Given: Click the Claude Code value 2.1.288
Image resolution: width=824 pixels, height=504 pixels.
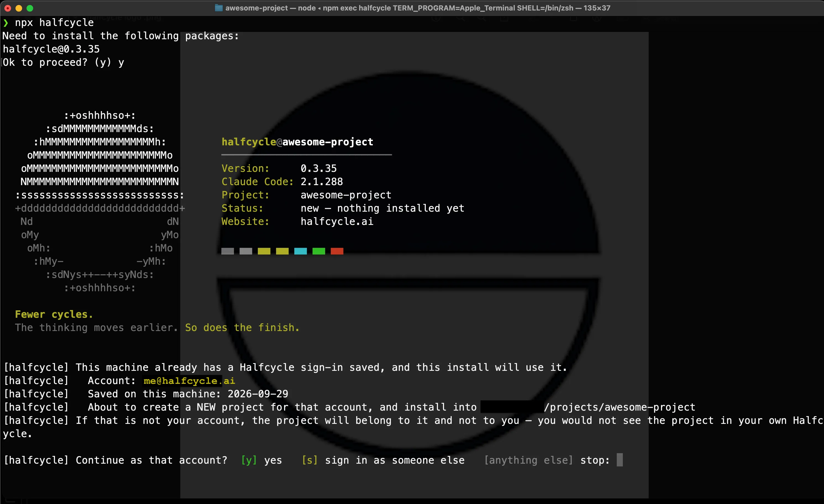Looking at the screenshot, I should pyautogui.click(x=321, y=182).
